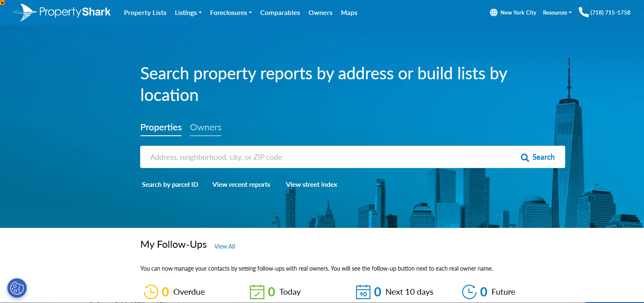
Task: Click the phone number (718) 715-1758
Action: 610,12
